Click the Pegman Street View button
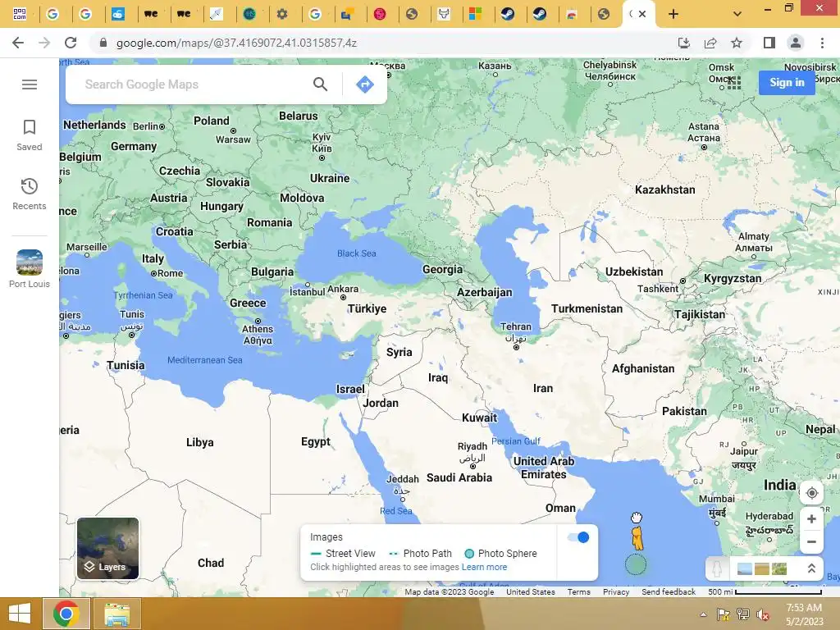840x630 pixels. 717,568
